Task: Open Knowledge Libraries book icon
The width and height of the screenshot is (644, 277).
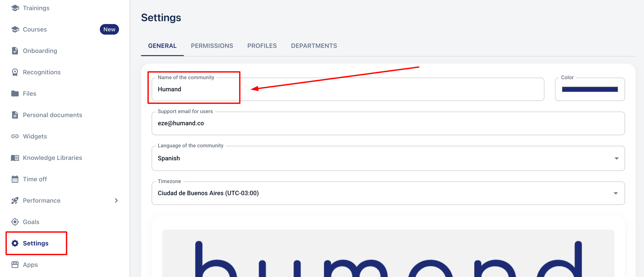Action: [x=15, y=158]
